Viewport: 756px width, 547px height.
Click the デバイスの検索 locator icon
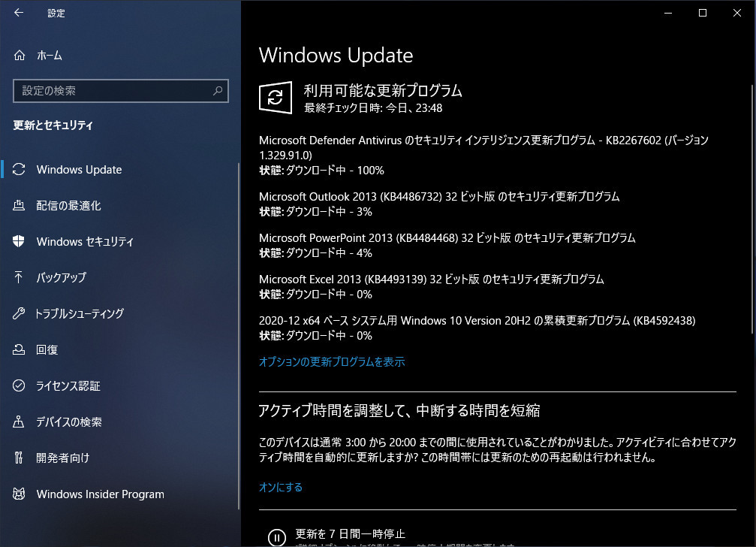coord(19,422)
